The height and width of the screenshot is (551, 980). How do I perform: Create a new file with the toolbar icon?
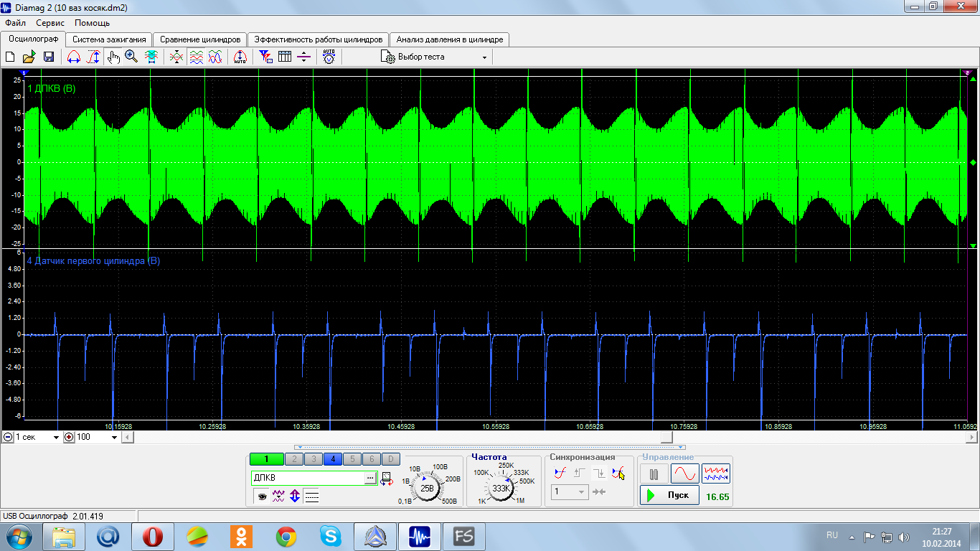[x=10, y=57]
